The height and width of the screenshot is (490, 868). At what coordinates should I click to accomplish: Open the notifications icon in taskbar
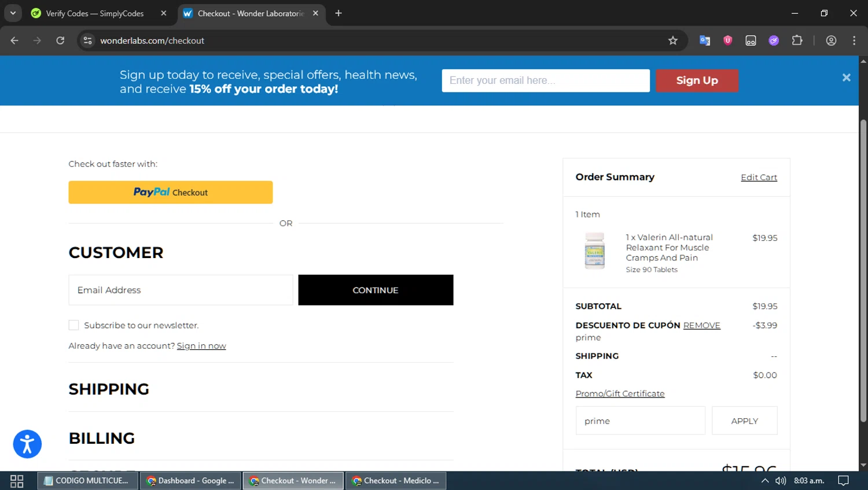point(843,481)
